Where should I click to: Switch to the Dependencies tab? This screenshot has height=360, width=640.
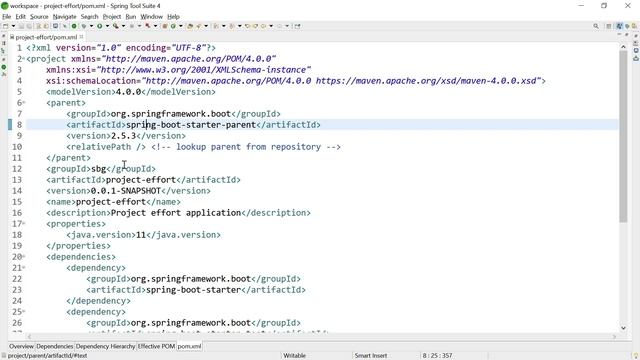click(54, 346)
